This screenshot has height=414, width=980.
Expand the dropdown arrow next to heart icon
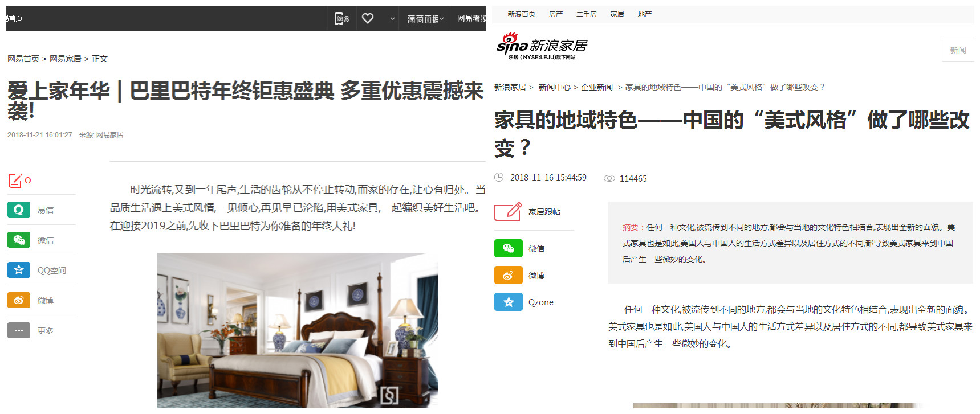[392, 19]
